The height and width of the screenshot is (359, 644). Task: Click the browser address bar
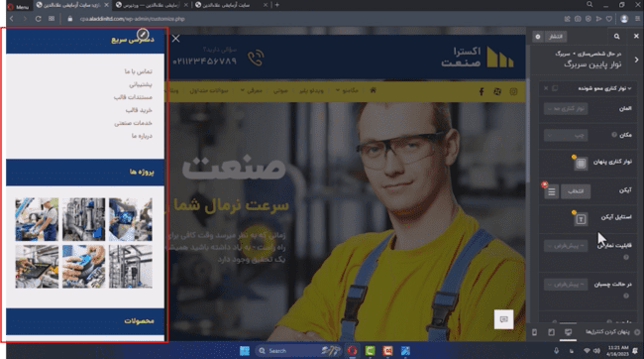click(x=312, y=19)
